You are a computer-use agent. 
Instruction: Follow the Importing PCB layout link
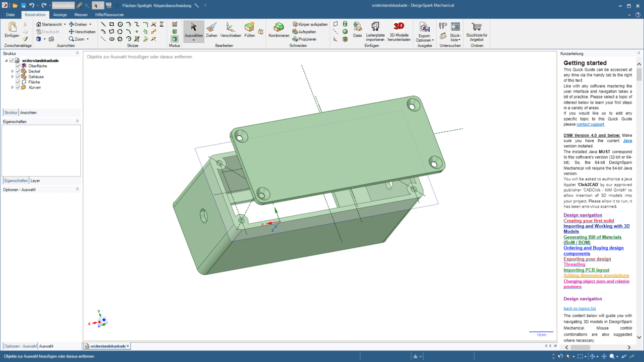point(587,270)
